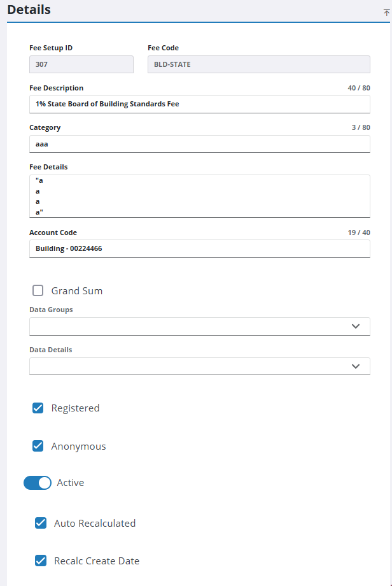Click the Active label text
The image size is (392, 586).
point(71,483)
